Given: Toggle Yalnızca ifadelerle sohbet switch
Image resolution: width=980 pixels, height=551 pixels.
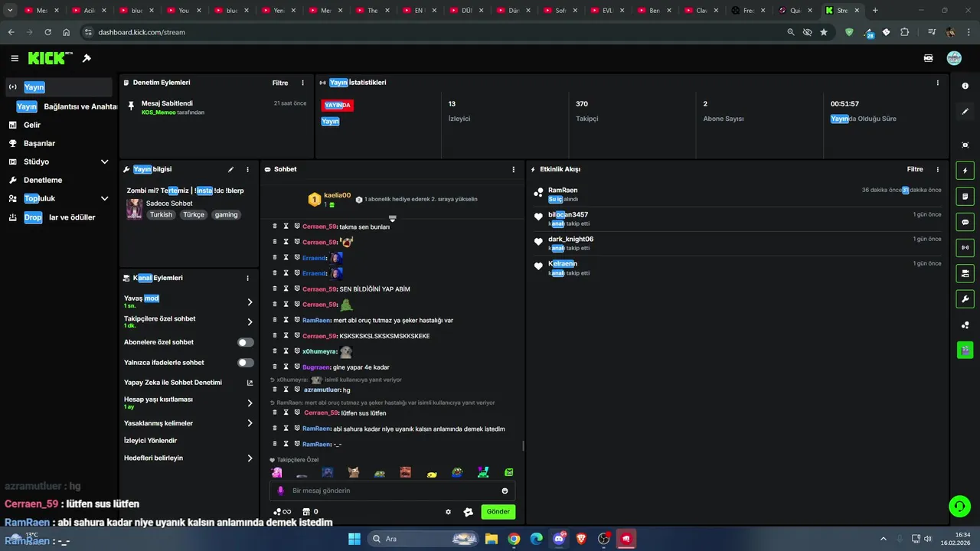Looking at the screenshot, I should point(246,363).
